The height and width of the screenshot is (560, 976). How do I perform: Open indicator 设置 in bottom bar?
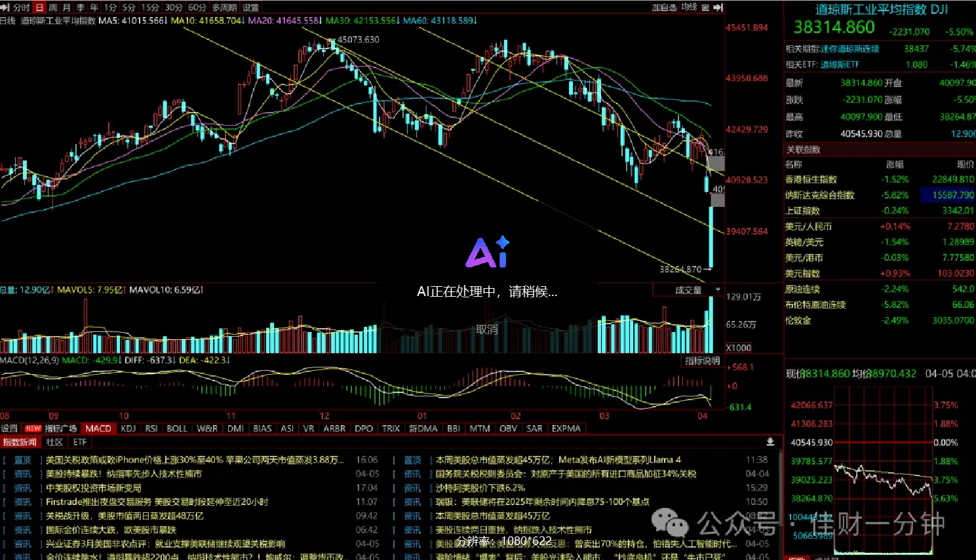click(x=9, y=428)
